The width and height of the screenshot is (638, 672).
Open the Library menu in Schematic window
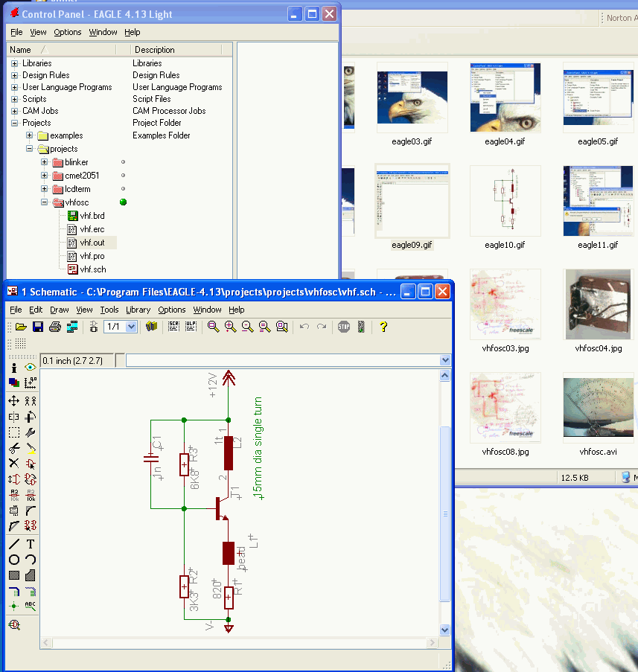(138, 310)
